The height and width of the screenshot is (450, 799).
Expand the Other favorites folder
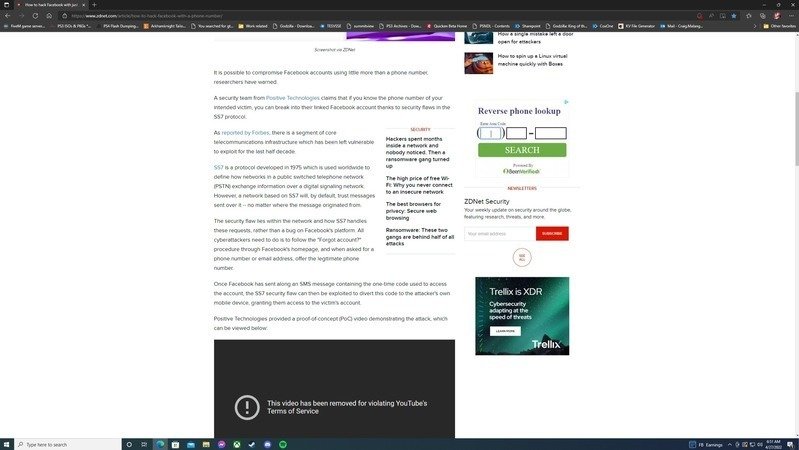[778, 26]
